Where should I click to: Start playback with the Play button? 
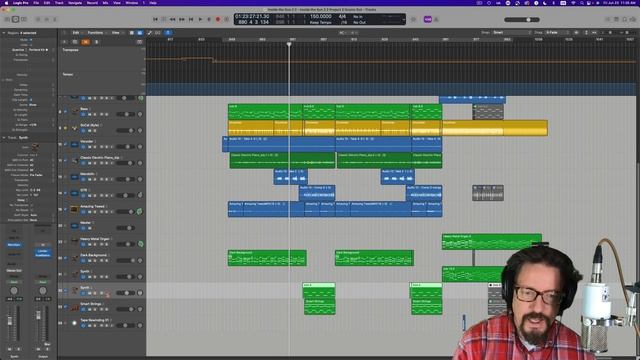tap(200, 19)
